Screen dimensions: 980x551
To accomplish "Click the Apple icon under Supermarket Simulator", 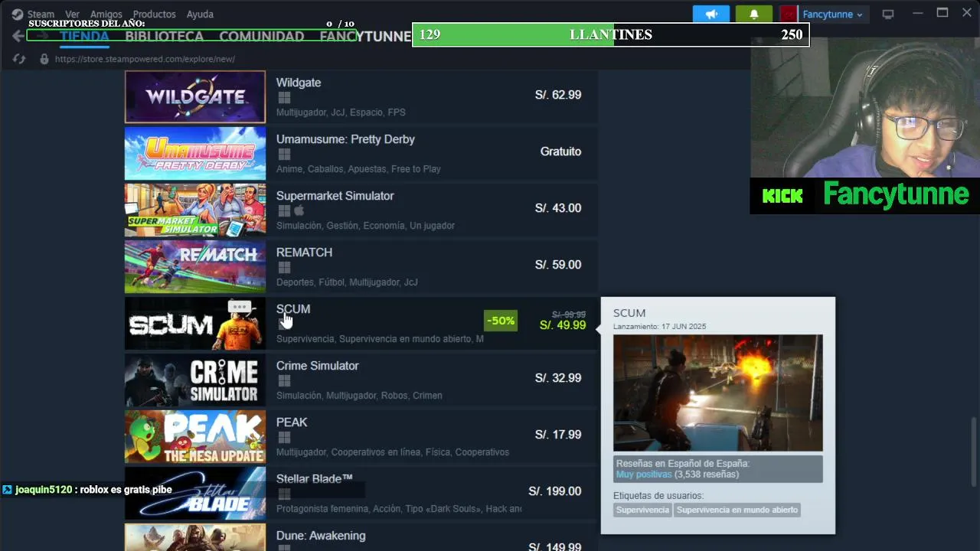I will click(299, 210).
